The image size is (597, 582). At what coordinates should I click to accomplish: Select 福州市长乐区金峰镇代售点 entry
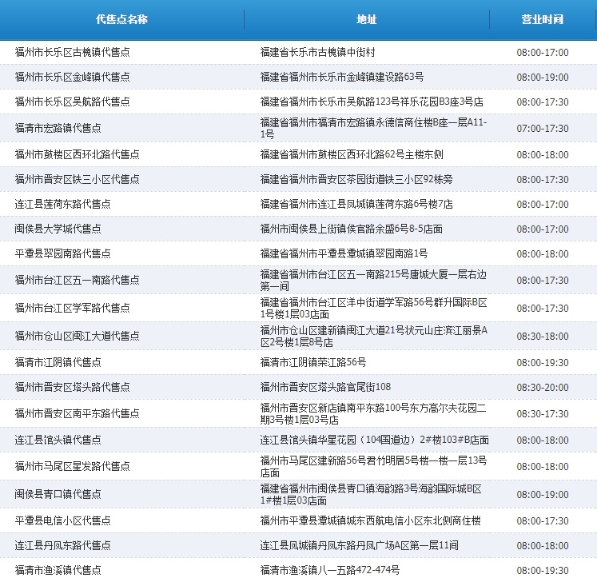72,77
